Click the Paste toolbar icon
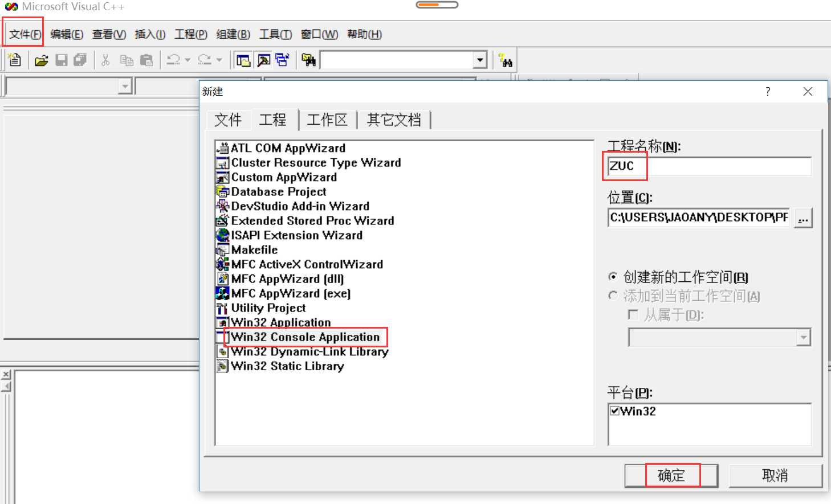This screenshot has width=831, height=504. tap(146, 60)
